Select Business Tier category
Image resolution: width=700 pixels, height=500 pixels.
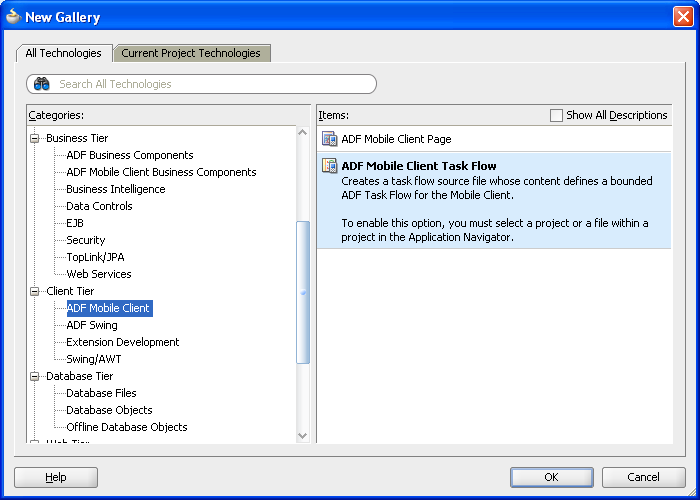[x=77, y=138]
